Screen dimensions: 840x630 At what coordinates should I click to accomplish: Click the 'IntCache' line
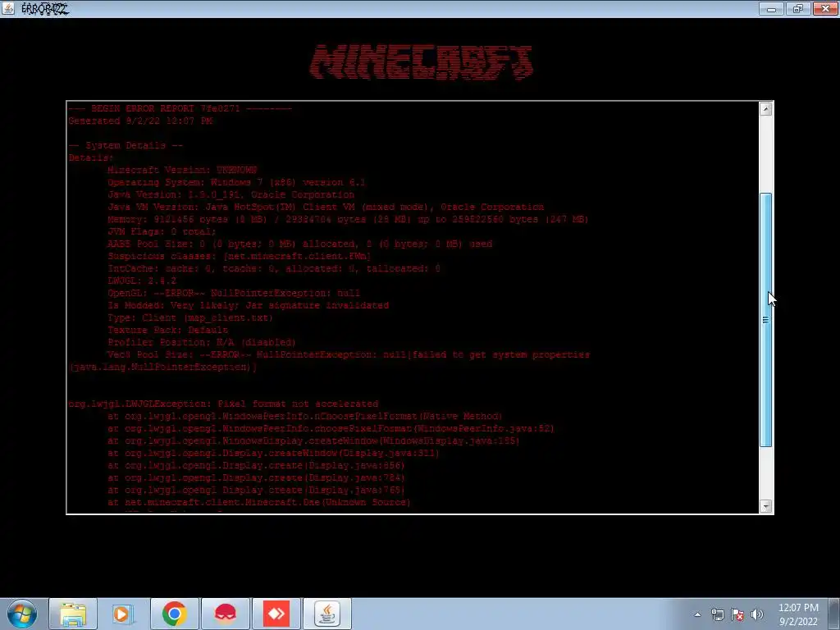(x=274, y=268)
